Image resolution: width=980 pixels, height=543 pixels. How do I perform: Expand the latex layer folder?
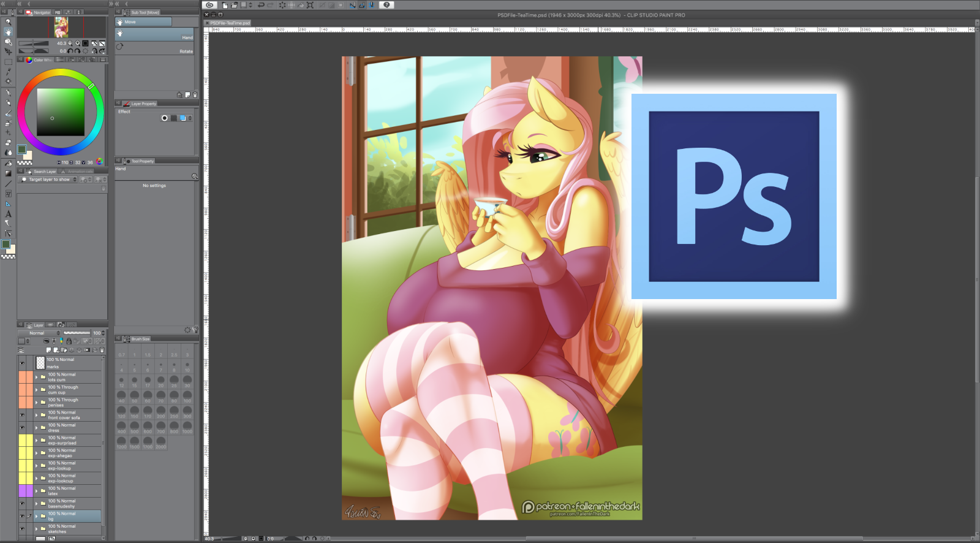(x=36, y=491)
